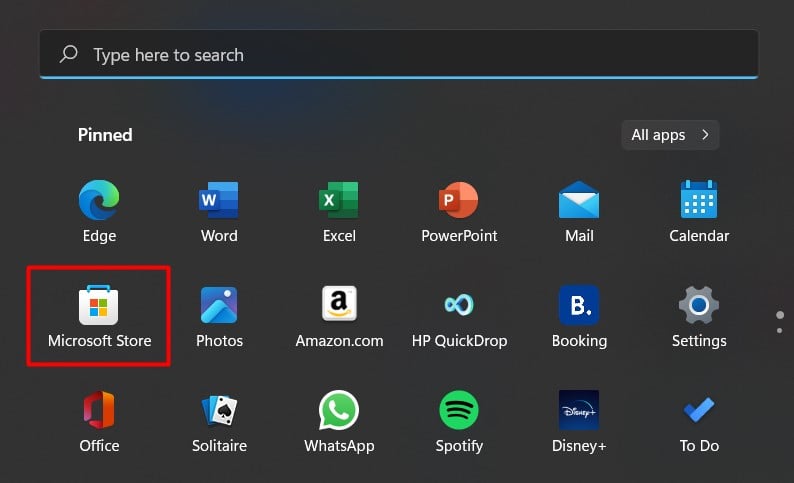Click the search magnifier icon
794x483 pixels.
coord(68,54)
